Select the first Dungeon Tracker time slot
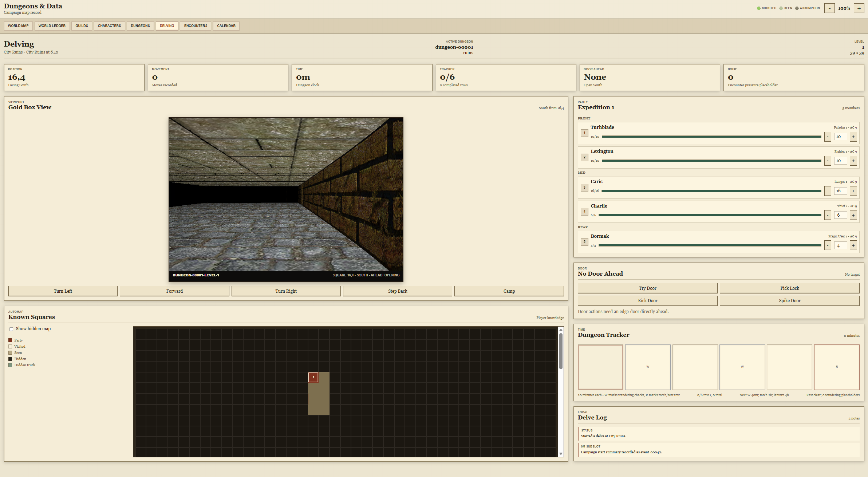 tap(600, 367)
